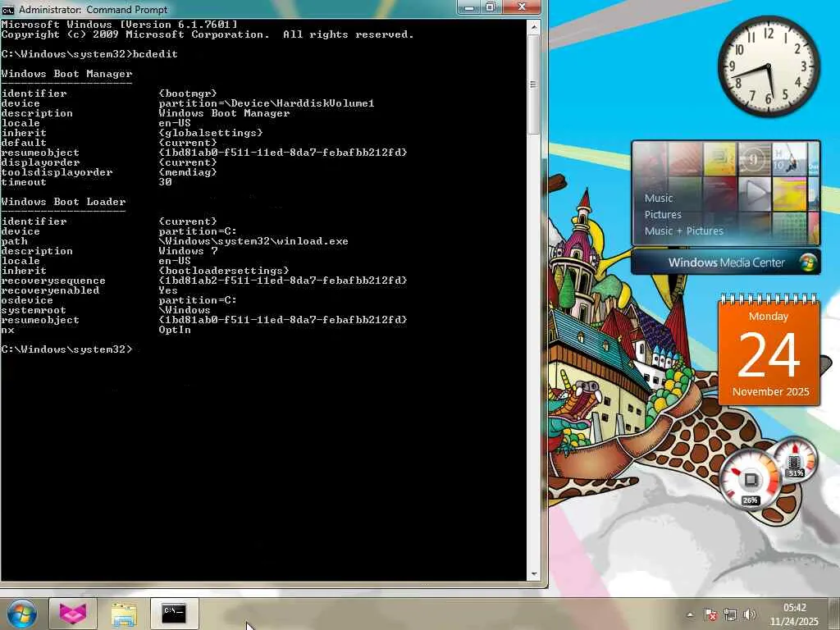The image size is (840, 630).
Task: Click the CPU usage dial reading 26%
Action: (750, 480)
